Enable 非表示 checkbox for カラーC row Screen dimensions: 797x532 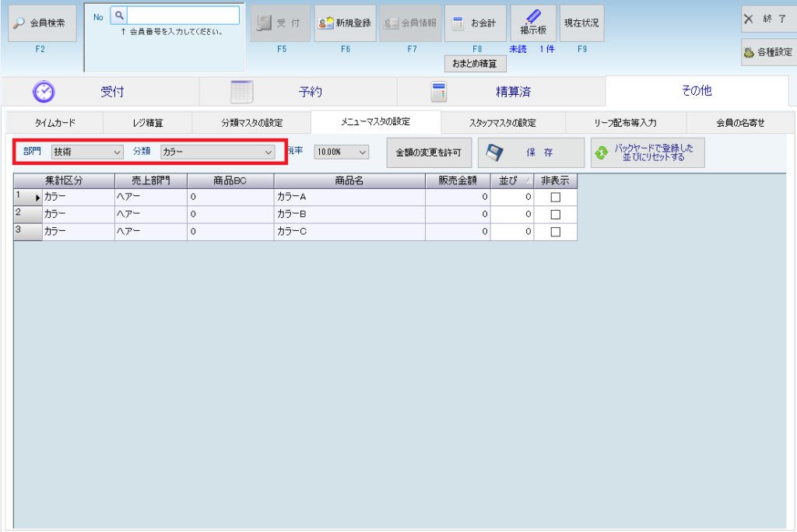tap(556, 232)
